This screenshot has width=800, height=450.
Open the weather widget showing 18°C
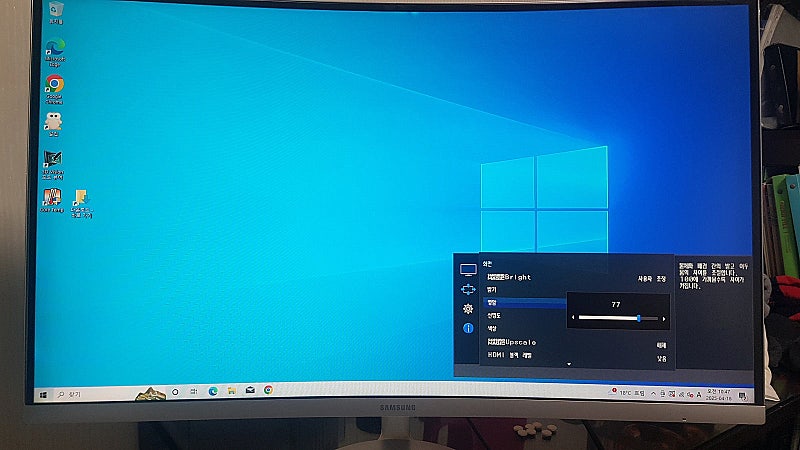[x=627, y=393]
